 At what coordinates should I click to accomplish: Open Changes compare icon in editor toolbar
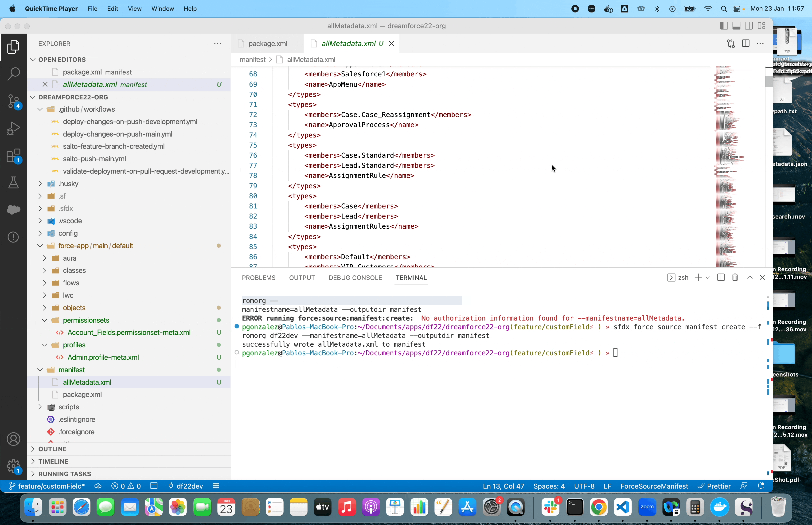(730, 44)
